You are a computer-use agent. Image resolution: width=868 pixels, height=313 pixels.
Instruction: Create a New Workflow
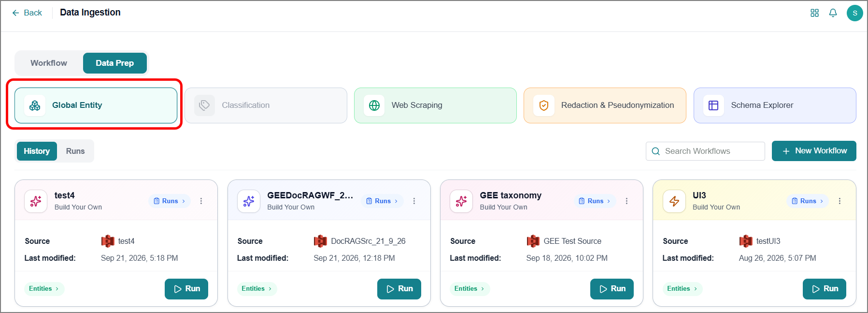click(x=814, y=151)
